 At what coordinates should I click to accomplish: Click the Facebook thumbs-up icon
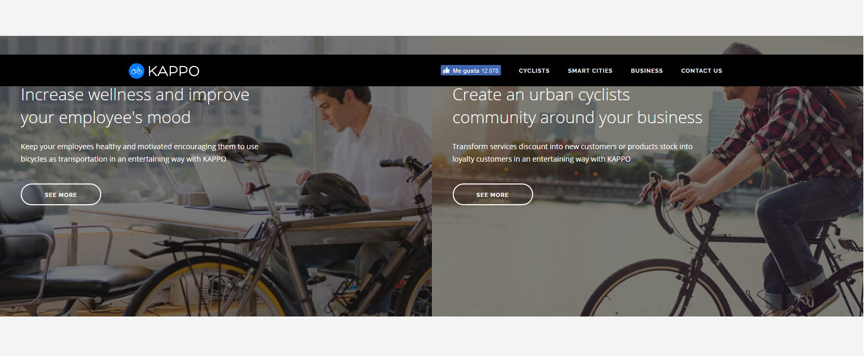446,70
